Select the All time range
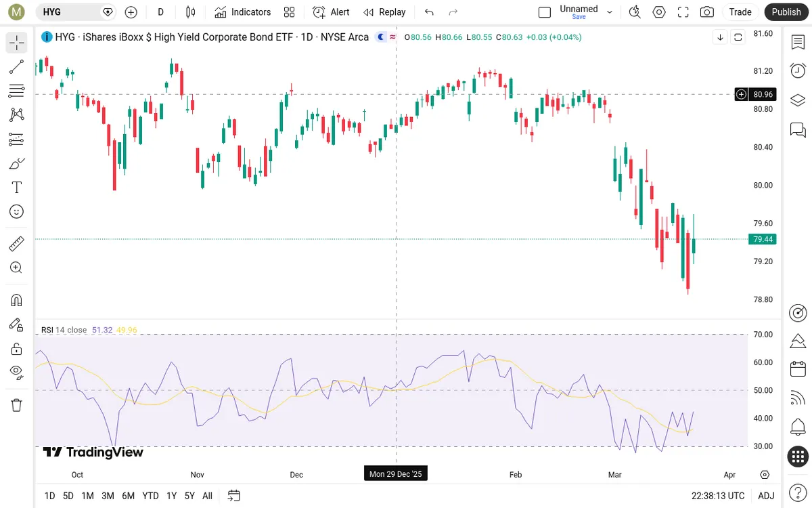The image size is (812, 508). tap(207, 496)
